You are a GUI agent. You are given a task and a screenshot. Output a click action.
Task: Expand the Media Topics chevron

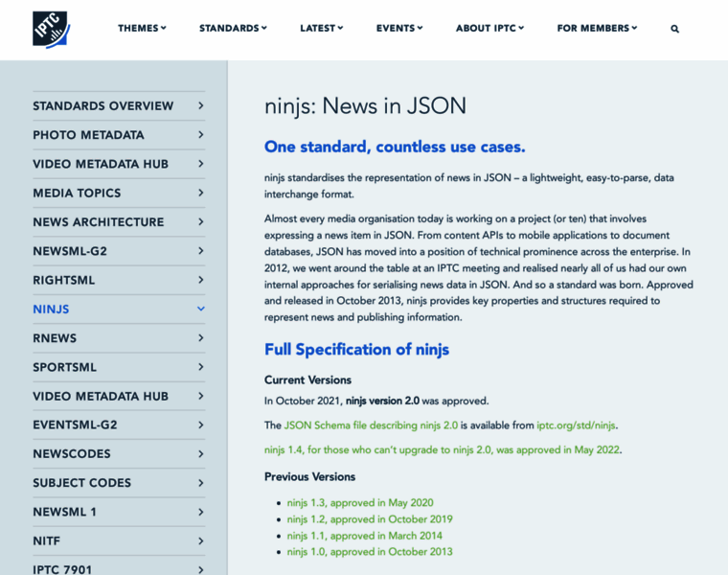200,193
